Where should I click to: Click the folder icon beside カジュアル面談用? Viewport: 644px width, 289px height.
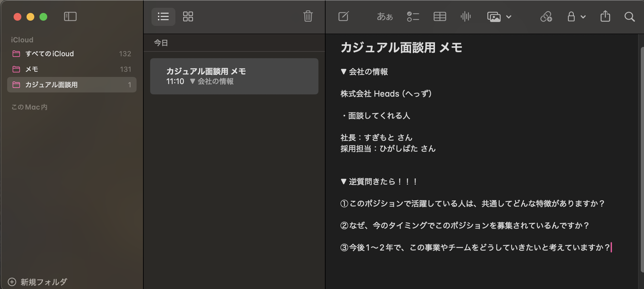coord(16,85)
